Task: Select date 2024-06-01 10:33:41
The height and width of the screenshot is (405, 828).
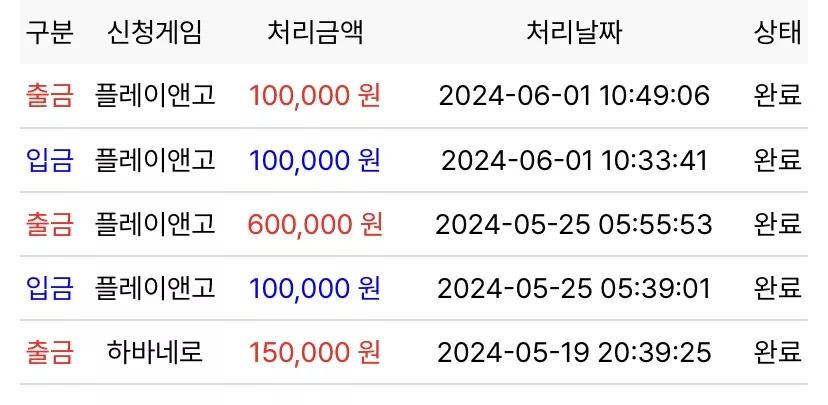Action: pyautogui.click(x=574, y=160)
